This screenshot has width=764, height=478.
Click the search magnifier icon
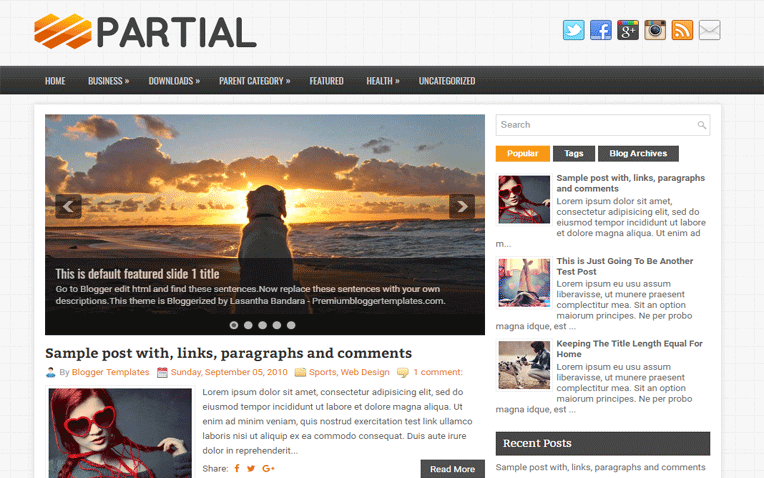tap(702, 125)
